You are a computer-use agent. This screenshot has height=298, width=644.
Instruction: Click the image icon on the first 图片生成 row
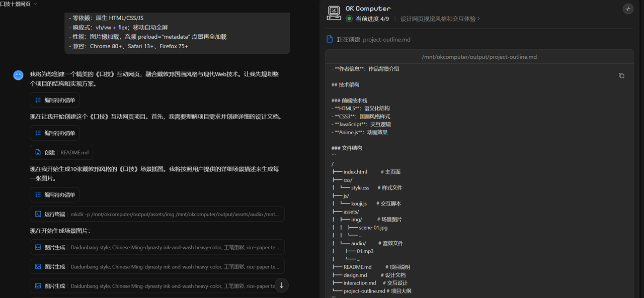click(x=38, y=247)
